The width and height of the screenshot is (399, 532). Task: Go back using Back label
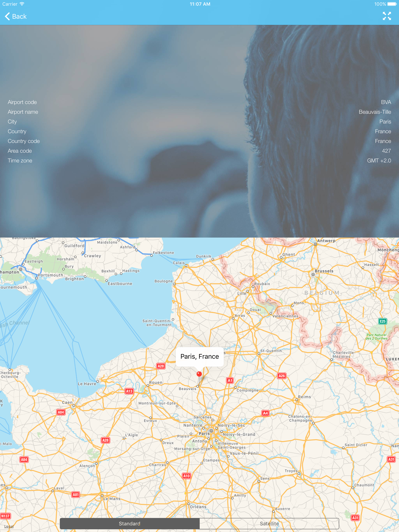[x=19, y=16]
